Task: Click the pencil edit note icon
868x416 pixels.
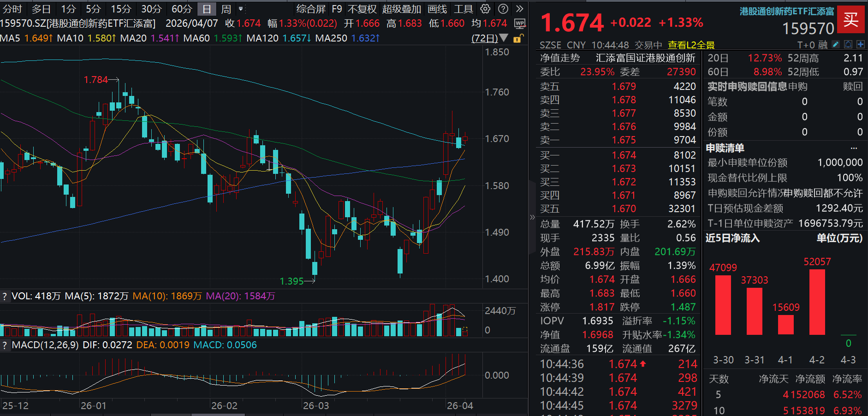Action: 836,44
